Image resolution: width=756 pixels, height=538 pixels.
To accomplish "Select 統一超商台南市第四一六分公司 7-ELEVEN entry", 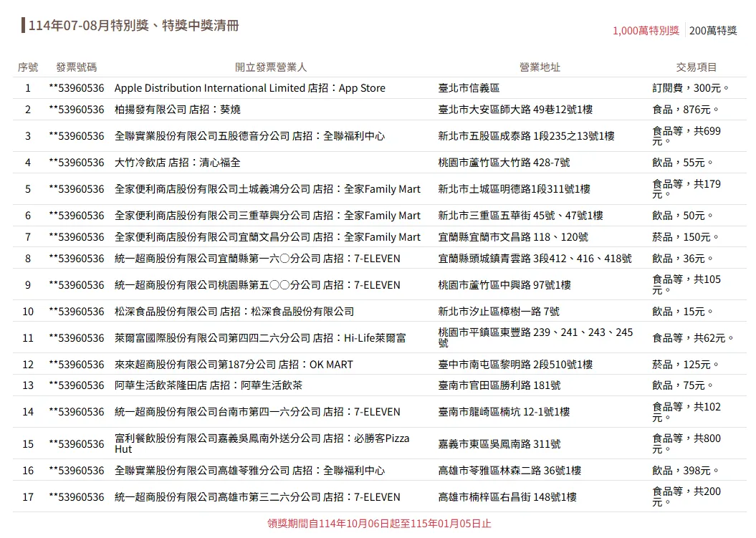I will click(257, 412).
